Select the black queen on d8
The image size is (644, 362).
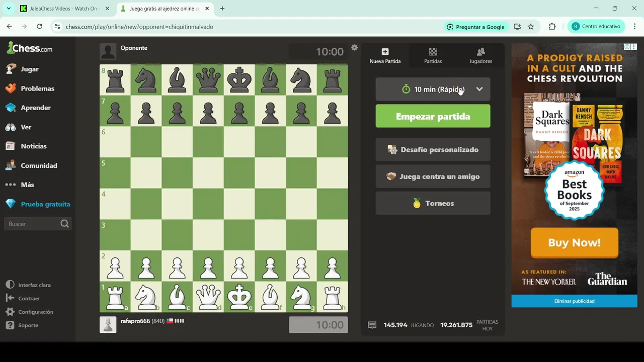coord(208,79)
